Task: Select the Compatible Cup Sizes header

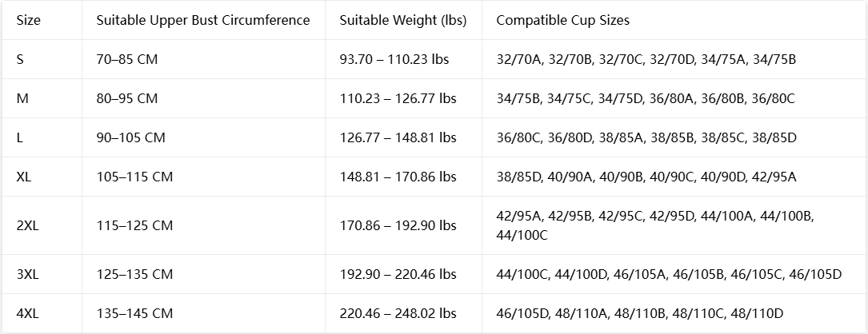Action: pyautogui.click(x=563, y=21)
